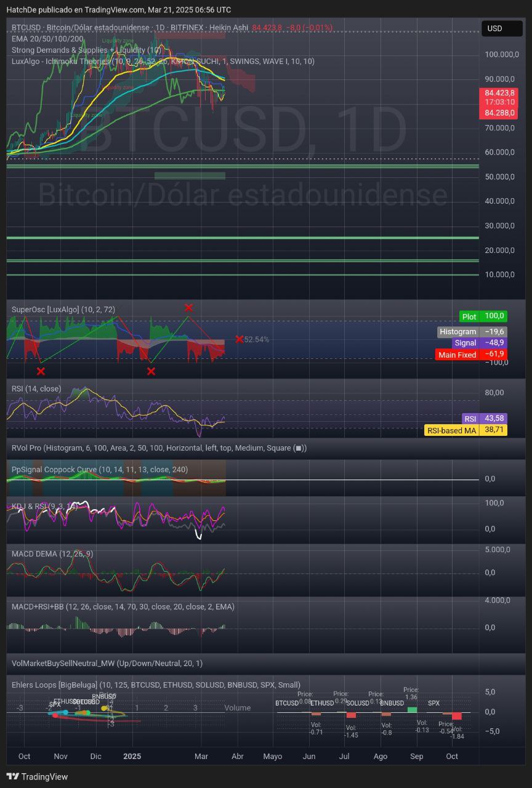
Task: Click the purple Signal −48,9 tag
Action: click(x=480, y=343)
